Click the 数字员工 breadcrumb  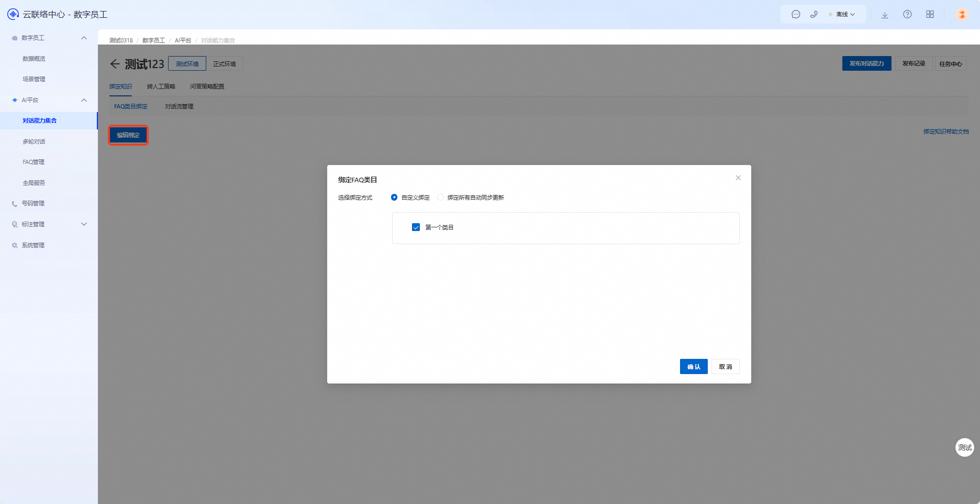click(x=154, y=40)
